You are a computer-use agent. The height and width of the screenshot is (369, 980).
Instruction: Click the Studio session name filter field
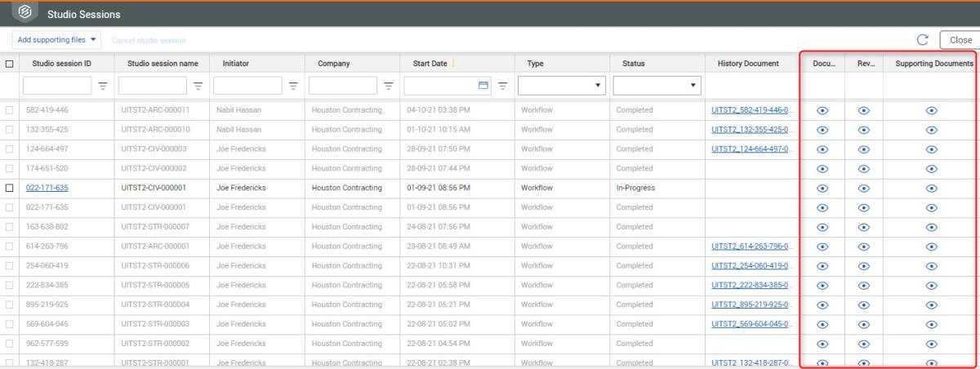pos(153,85)
